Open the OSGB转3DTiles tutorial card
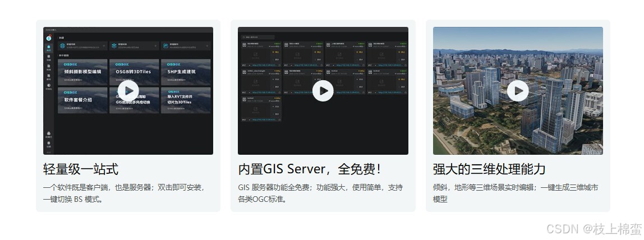The height and width of the screenshot is (240, 644). 134,72
